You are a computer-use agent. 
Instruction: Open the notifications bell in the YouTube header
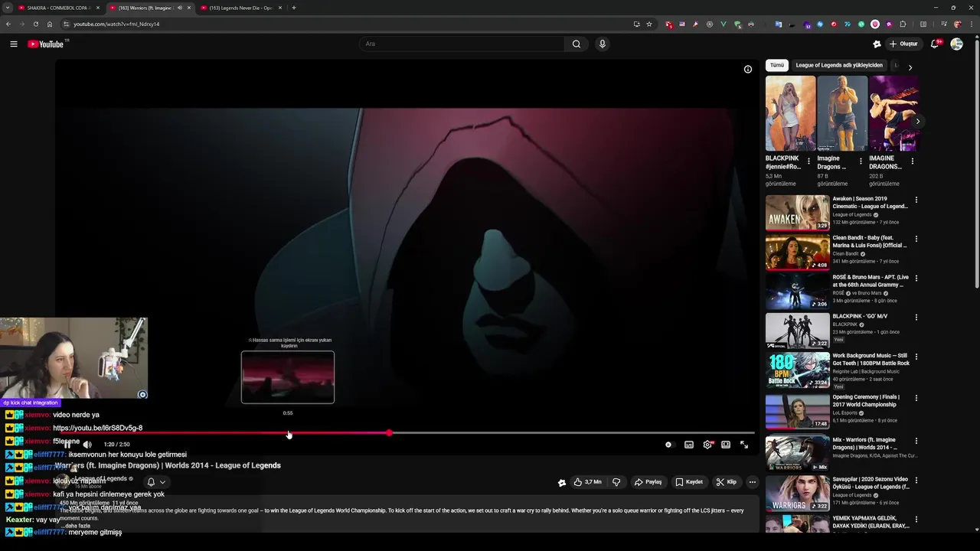[934, 44]
